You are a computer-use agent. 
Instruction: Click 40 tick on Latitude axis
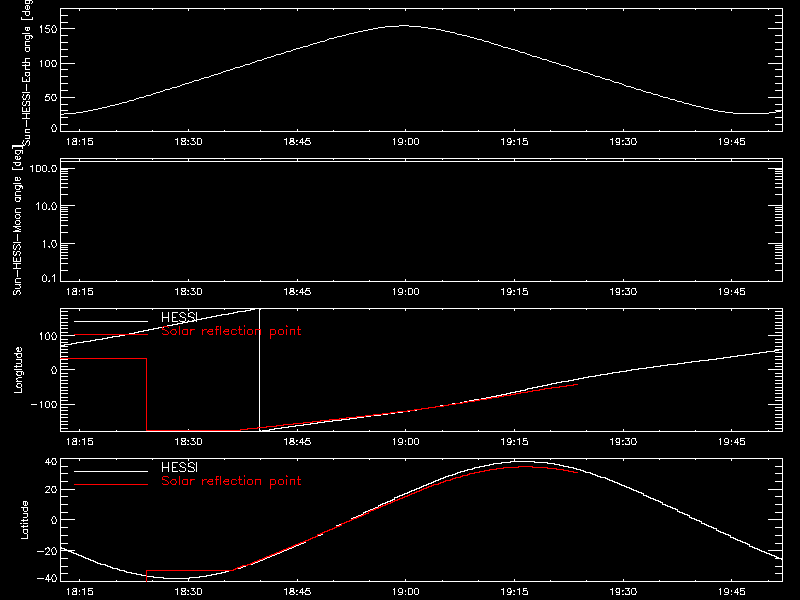[52, 462]
